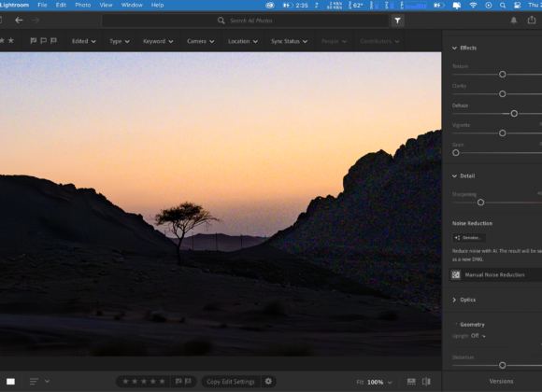The image size is (542, 392).
Task: Click the Grain slider handle
Action: click(456, 153)
